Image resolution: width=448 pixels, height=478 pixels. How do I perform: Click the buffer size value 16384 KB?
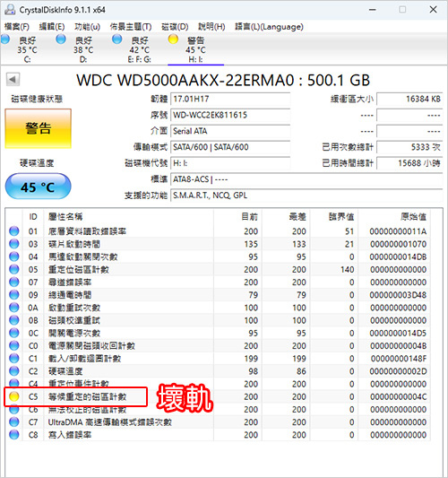click(x=409, y=99)
